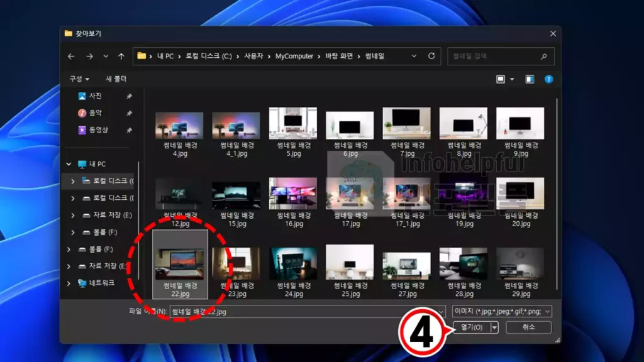Open recent locations dropdown beside forward arrow
The width and height of the screenshot is (644, 362).
click(106, 56)
